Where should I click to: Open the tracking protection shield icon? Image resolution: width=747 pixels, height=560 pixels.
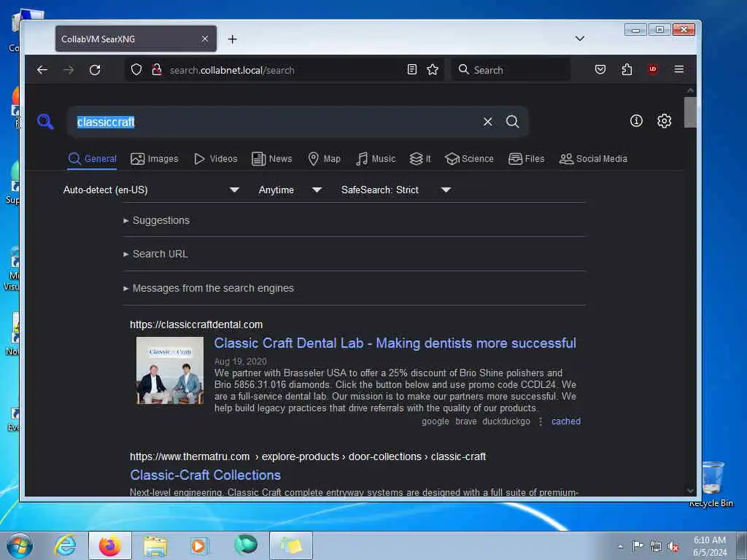tap(136, 70)
